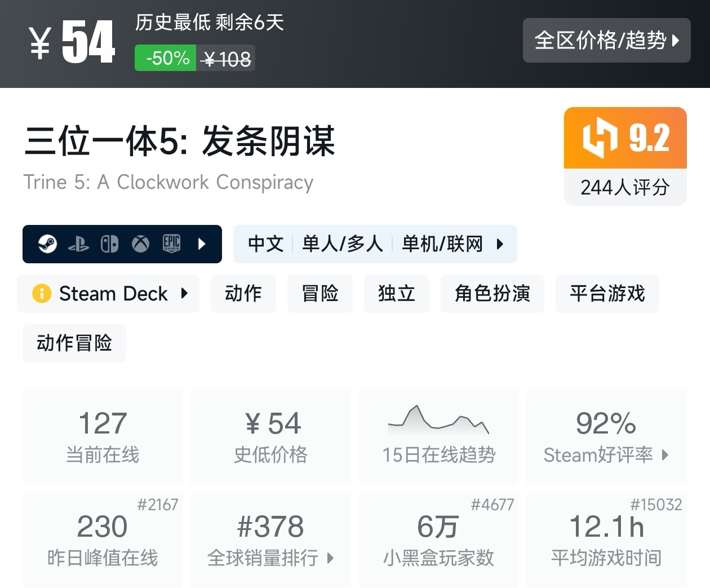The height and width of the screenshot is (588, 710).
Task: Select the 角色扮演 genre tag
Action: pyautogui.click(x=492, y=294)
